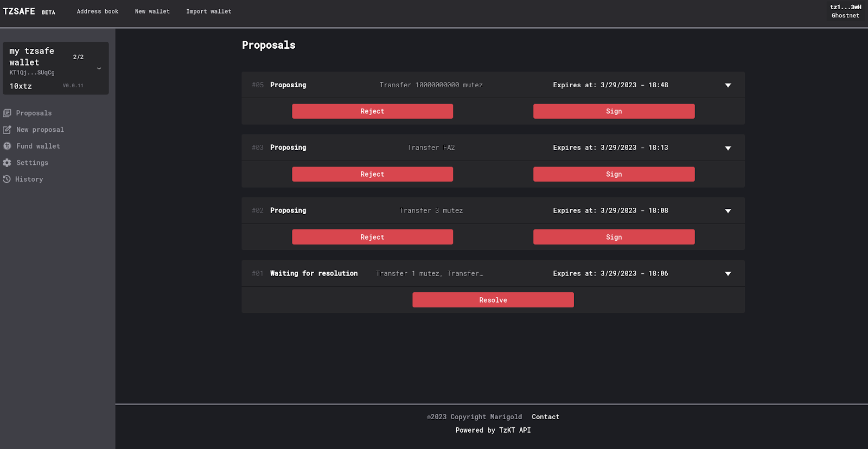The height and width of the screenshot is (449, 868).
Task: Click the #05 proposal number
Action: pyautogui.click(x=258, y=85)
